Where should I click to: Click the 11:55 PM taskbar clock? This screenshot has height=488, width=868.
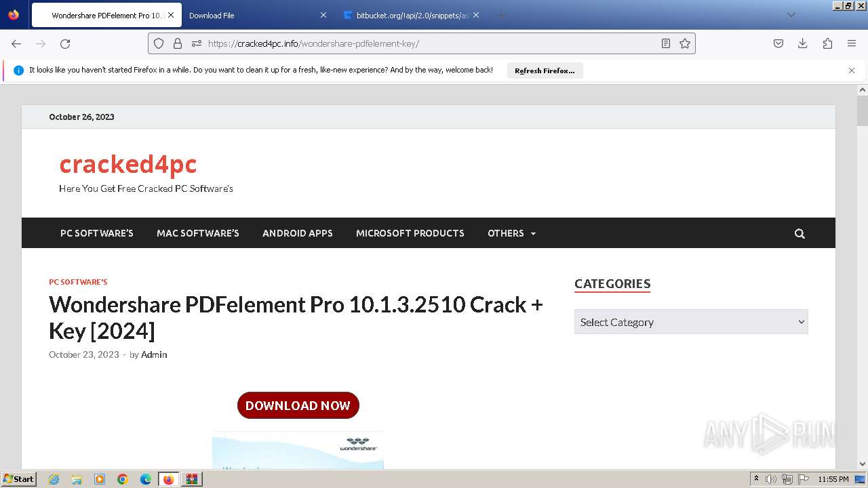click(833, 479)
